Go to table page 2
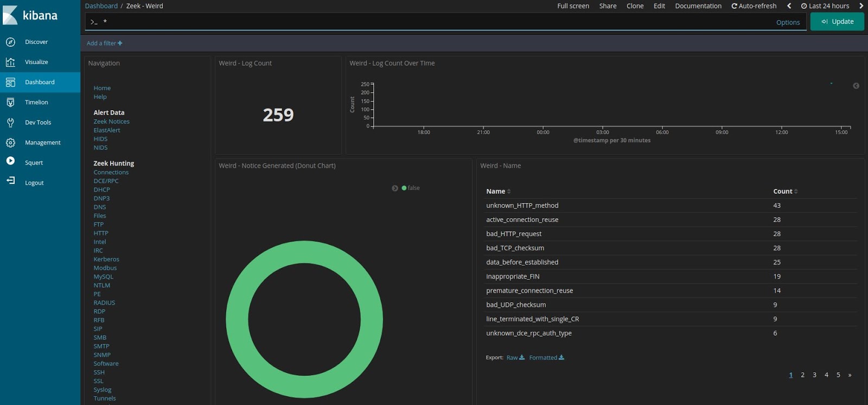Viewport: 868px width, 405px height. (802, 375)
